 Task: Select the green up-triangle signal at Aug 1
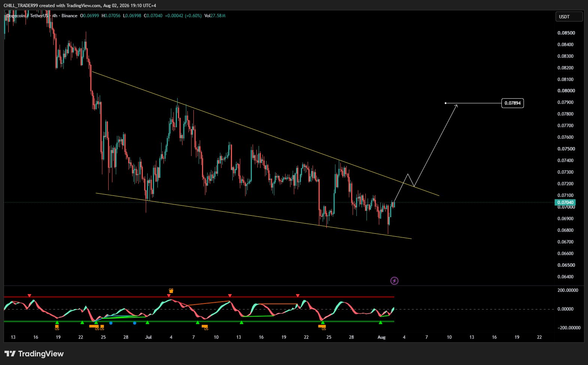click(x=380, y=323)
